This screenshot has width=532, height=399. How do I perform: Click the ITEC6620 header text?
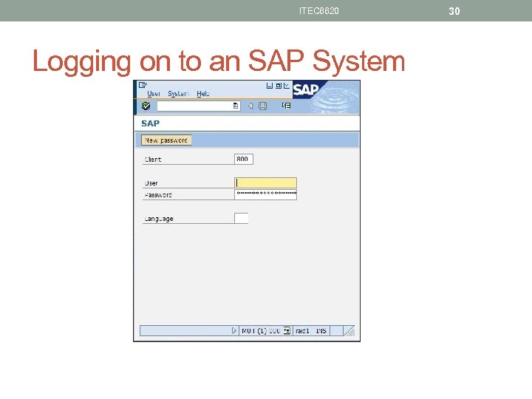pos(319,11)
